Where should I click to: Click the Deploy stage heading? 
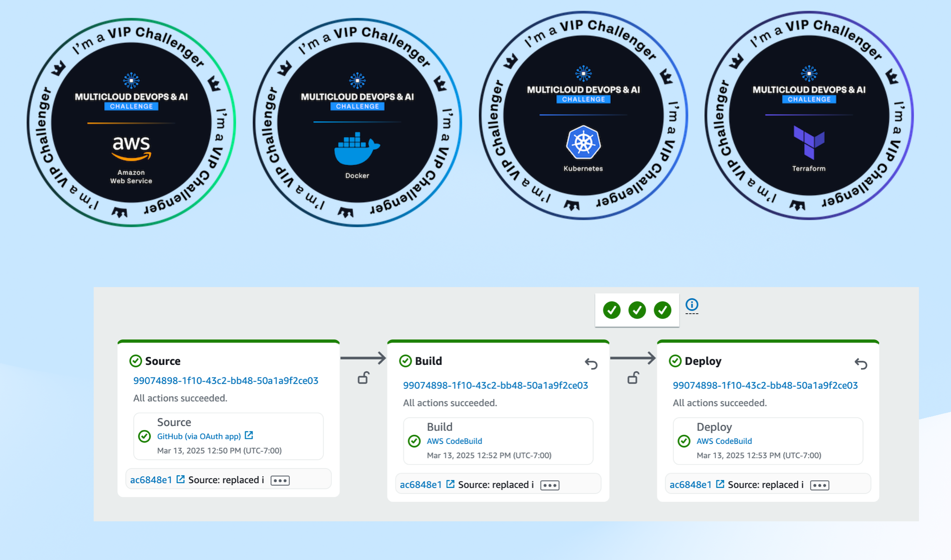(x=703, y=361)
